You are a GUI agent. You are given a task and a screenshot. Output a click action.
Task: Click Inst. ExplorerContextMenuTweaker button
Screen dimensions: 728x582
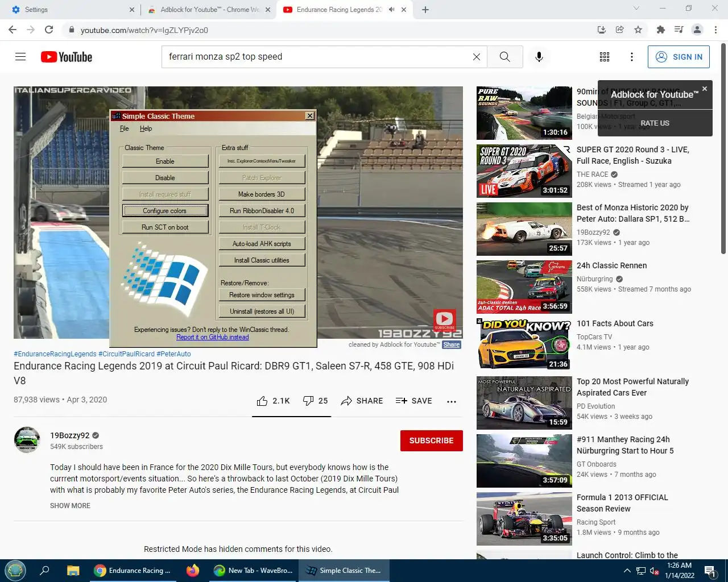click(262, 161)
